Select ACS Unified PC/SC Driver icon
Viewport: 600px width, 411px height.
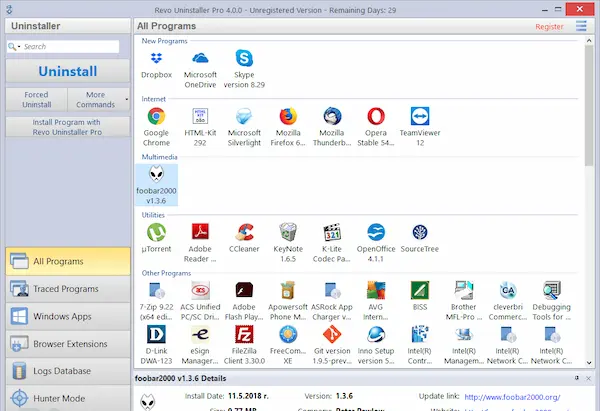tap(200, 290)
